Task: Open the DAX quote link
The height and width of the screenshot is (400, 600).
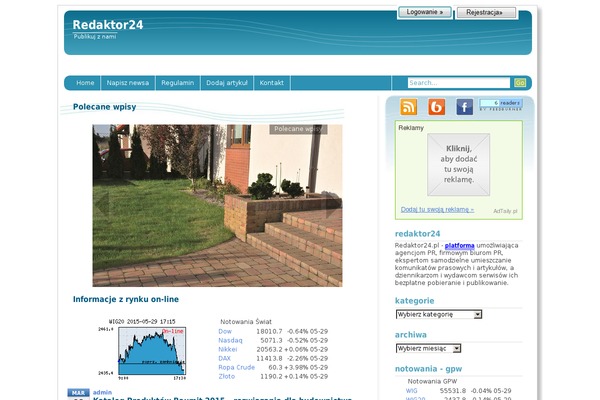Action: click(x=225, y=358)
